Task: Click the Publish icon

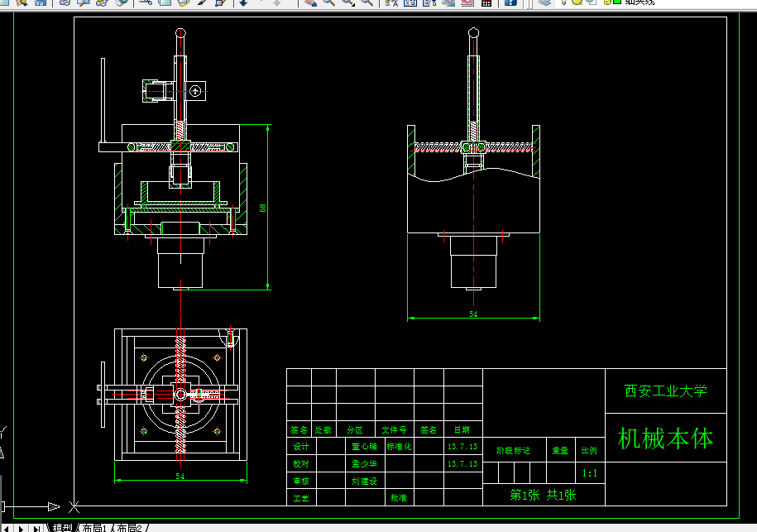Action: coord(102,2)
